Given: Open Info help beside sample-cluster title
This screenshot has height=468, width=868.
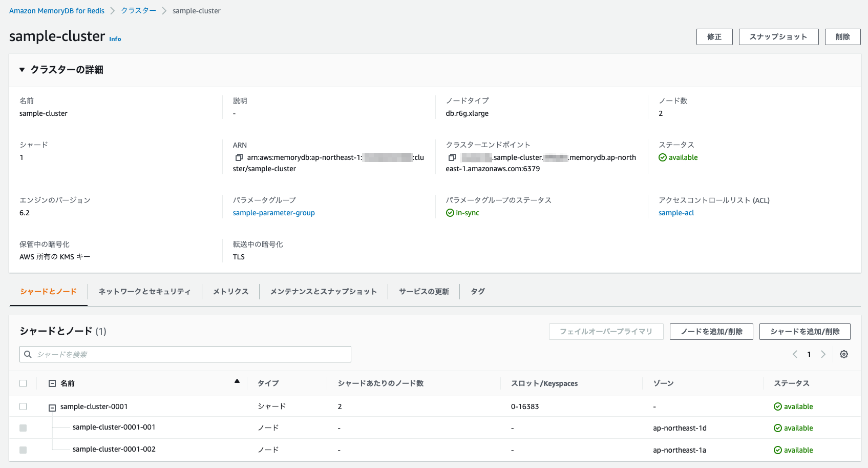Looking at the screenshot, I should [x=115, y=39].
